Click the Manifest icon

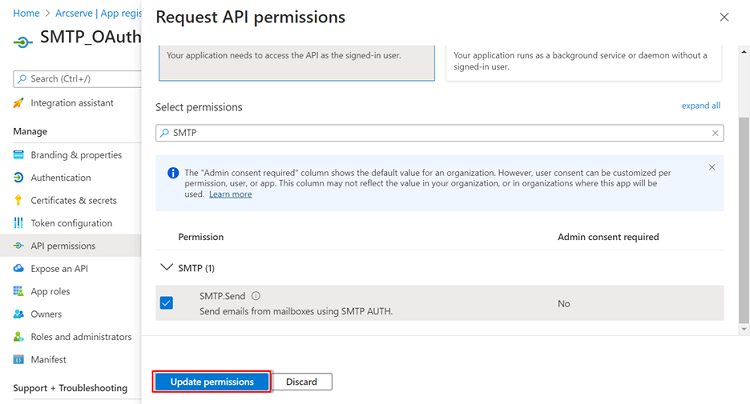[x=18, y=359]
